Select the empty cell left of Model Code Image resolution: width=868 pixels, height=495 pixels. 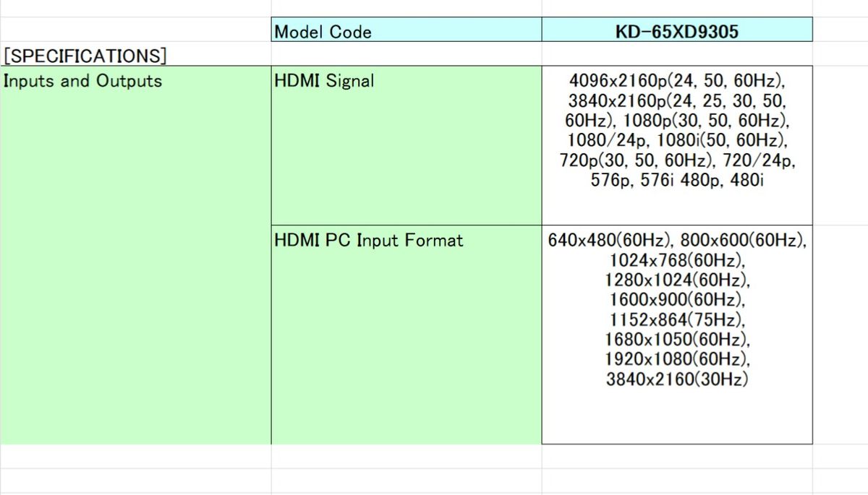[136, 30]
